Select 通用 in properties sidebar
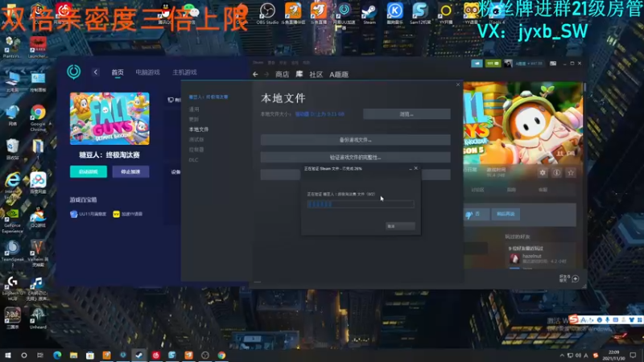644x362 pixels. 194,109
